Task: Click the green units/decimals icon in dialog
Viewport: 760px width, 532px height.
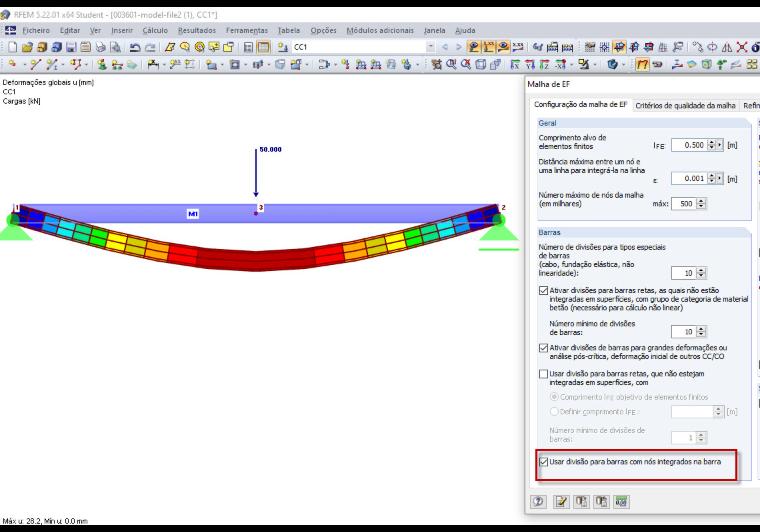Action: coord(621,502)
